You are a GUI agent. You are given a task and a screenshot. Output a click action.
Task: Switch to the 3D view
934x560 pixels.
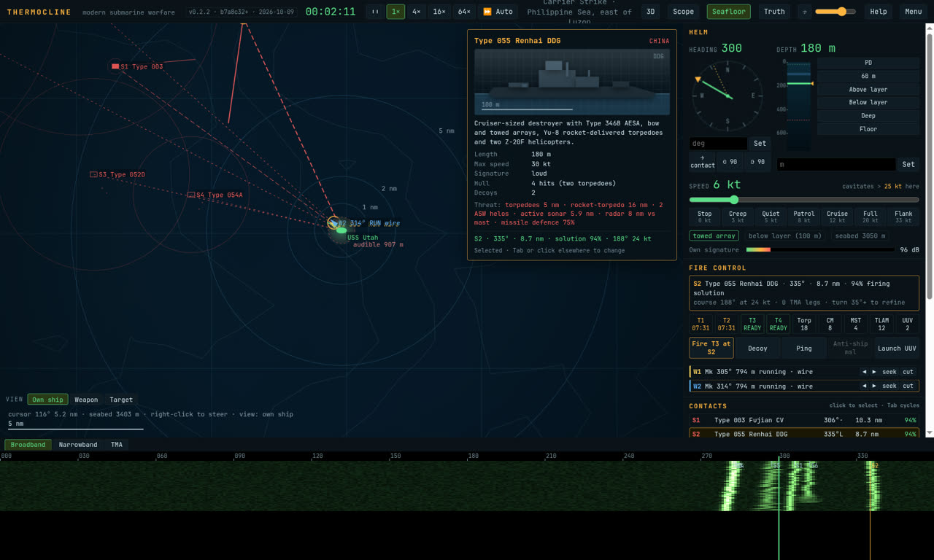(x=650, y=12)
